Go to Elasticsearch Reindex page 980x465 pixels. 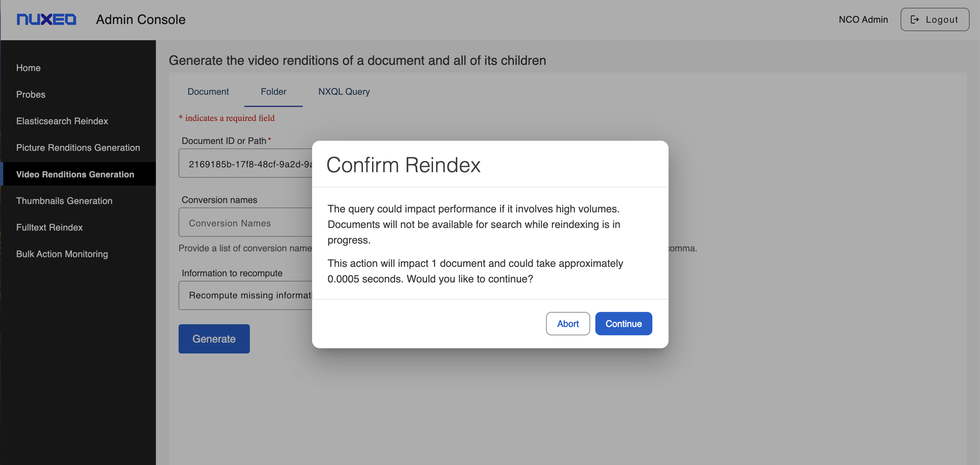(62, 121)
